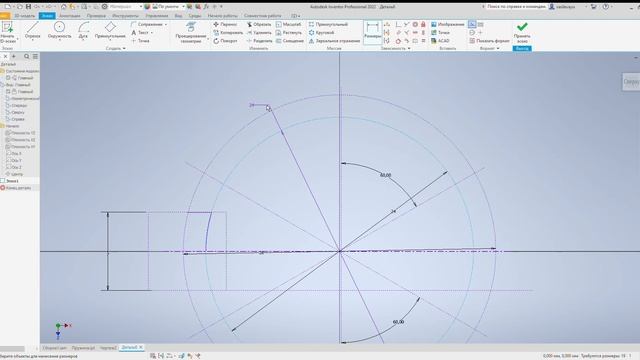Activate the Размеры dimension tool
The image size is (640, 360).
(x=372, y=32)
